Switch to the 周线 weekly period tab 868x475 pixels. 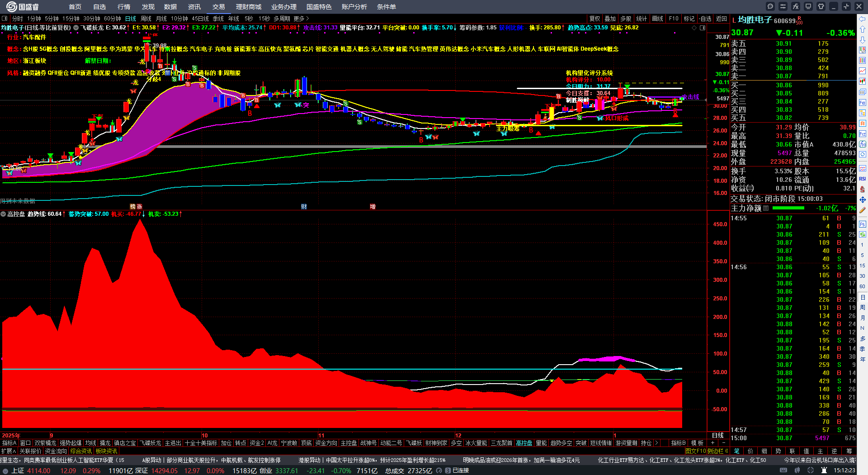pos(146,19)
